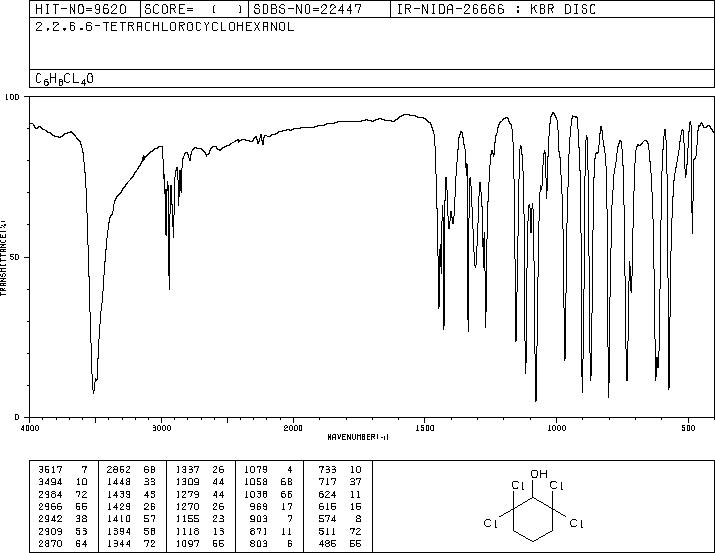This screenshot has height=553, width=715.
Task: Click the 1500 x-axis tick label
Action: tap(425, 428)
